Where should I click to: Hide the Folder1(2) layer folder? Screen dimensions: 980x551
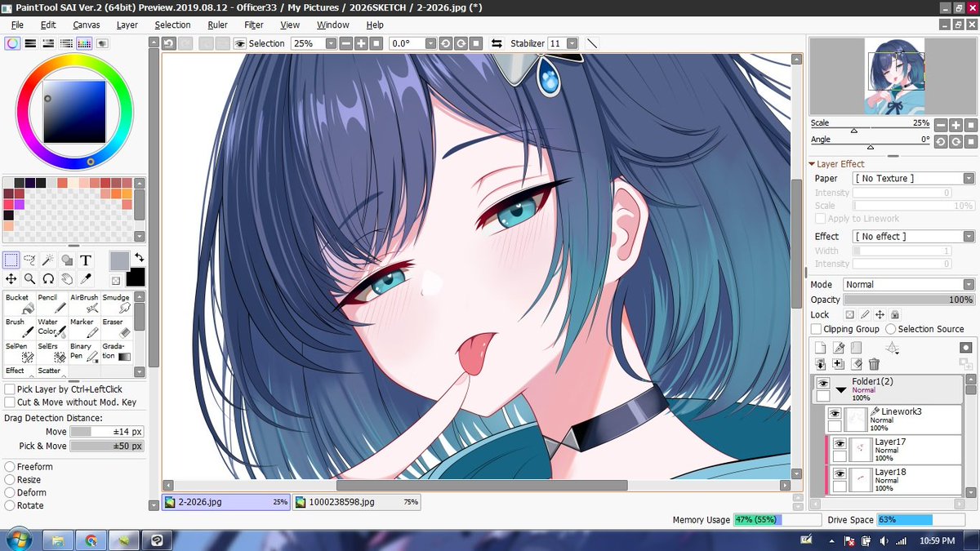coord(823,383)
